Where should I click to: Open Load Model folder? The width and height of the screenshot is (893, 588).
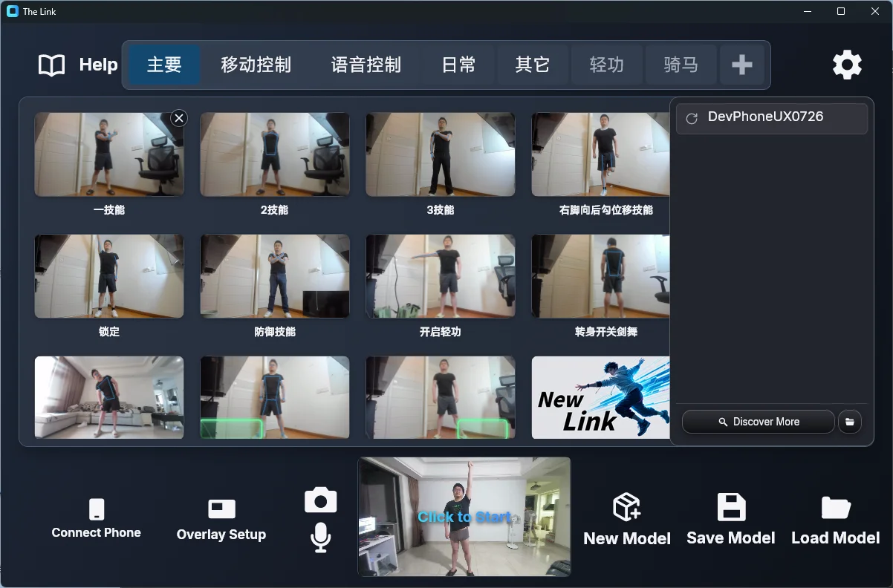click(836, 520)
